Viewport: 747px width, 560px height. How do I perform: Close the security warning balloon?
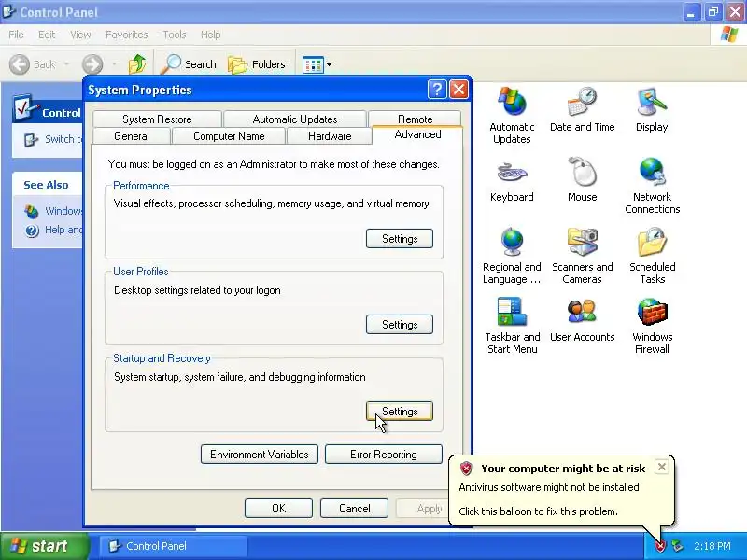click(x=662, y=467)
